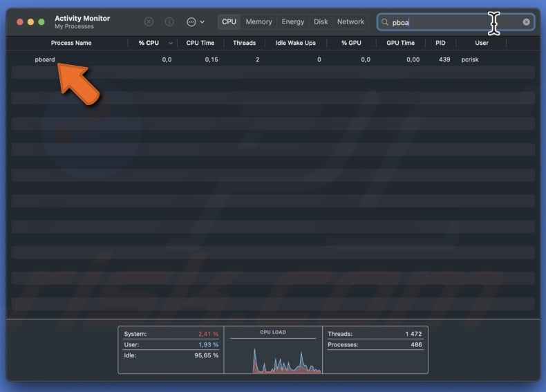This screenshot has width=546, height=392.
Task: Click the user name pcrisk
Action: point(470,59)
